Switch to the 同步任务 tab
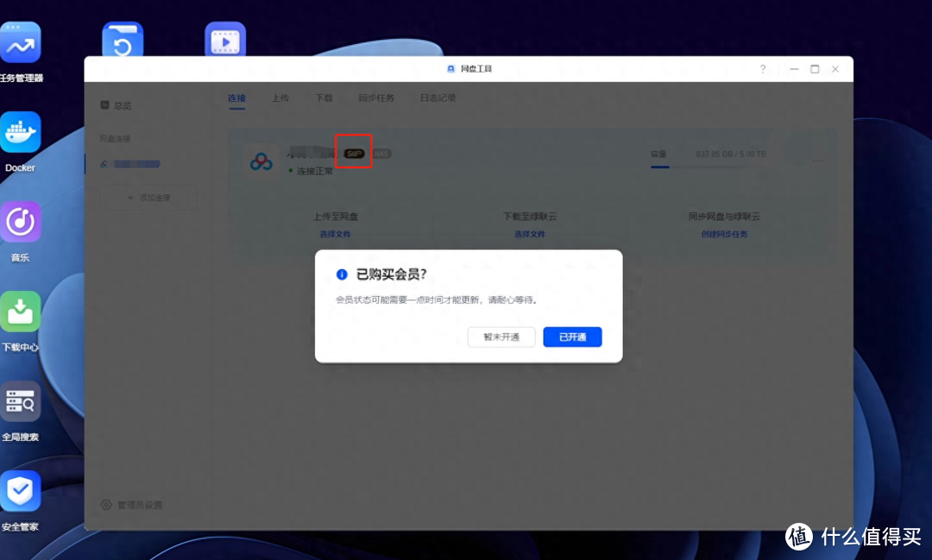Viewport: 932px width, 560px height. pyautogui.click(x=376, y=98)
